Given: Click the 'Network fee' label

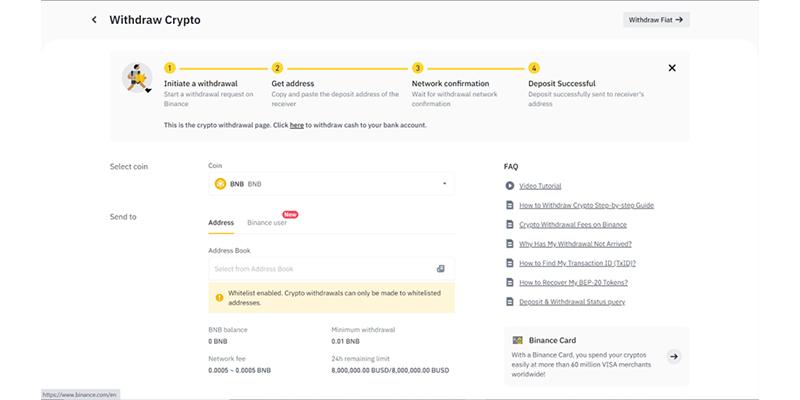Looking at the screenshot, I should [x=227, y=359].
